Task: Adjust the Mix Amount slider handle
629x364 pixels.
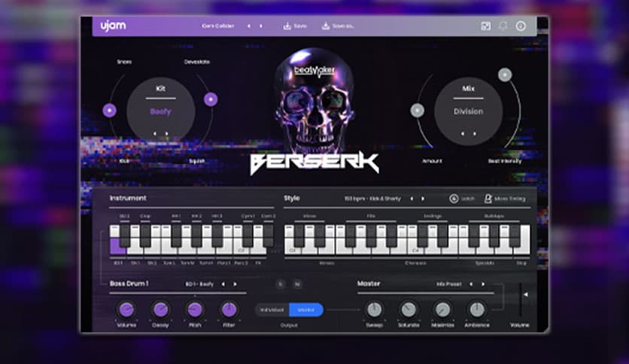Action: point(417,111)
